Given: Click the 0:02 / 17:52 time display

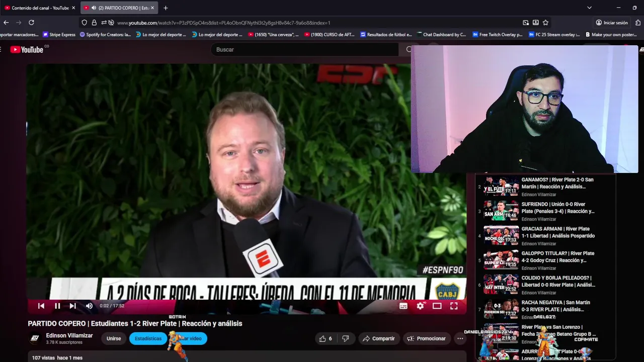Looking at the screenshot, I should click(112, 306).
